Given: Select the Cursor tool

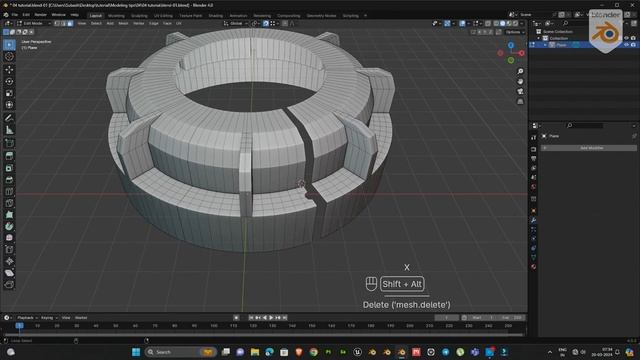Looking at the screenshot, I should [x=9, y=57].
